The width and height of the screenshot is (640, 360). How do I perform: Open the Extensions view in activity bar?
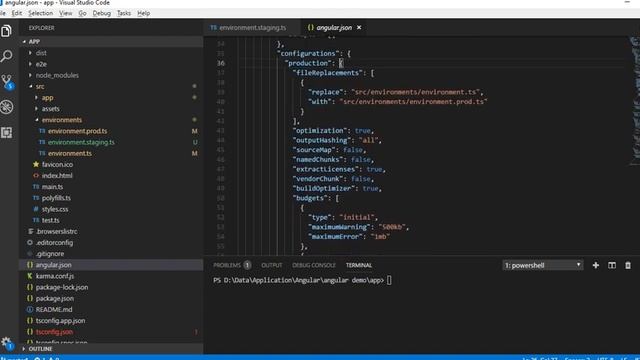point(7,132)
